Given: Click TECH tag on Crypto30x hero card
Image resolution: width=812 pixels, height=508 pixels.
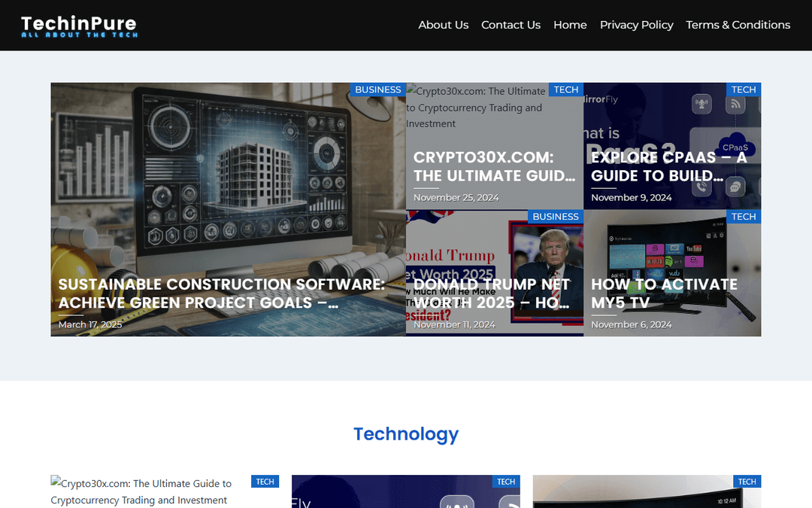Looking at the screenshot, I should (x=566, y=90).
